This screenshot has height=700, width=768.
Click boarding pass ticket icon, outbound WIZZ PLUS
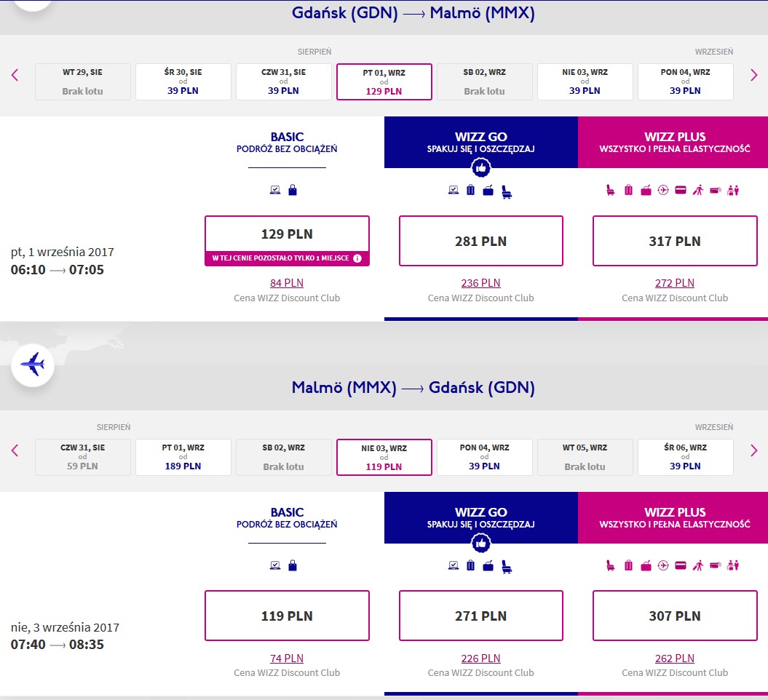(716, 191)
